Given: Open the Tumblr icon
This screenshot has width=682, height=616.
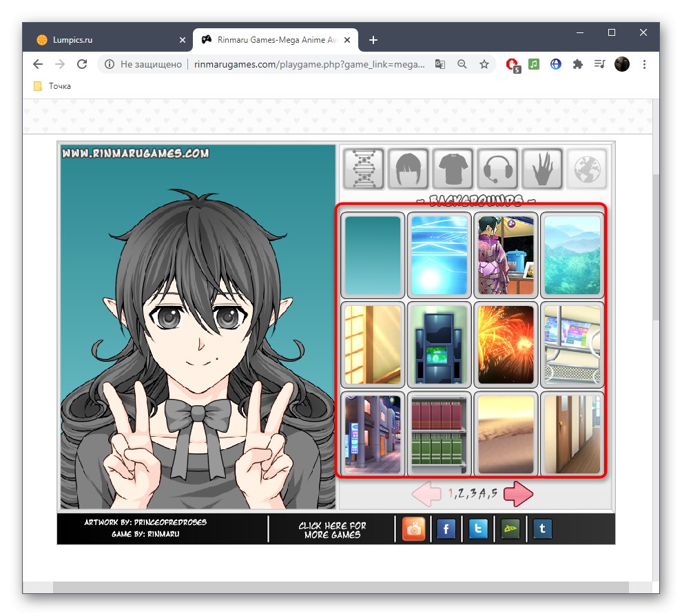Looking at the screenshot, I should 542,529.
